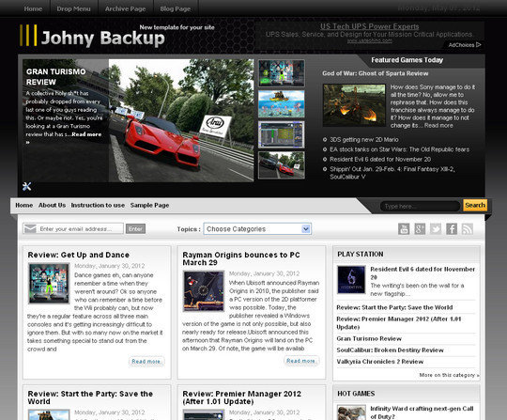Screen dimensions: 507x420
Task: Open the Choose Categories dropdown
Action: [x=257, y=229]
